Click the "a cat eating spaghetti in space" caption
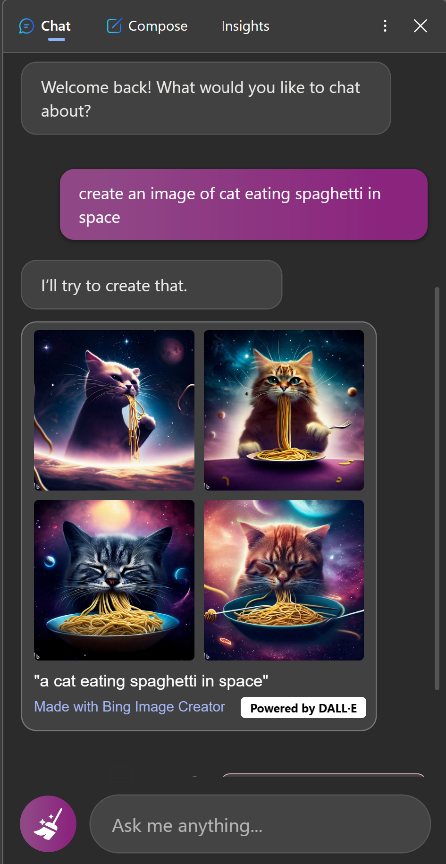 [151, 681]
